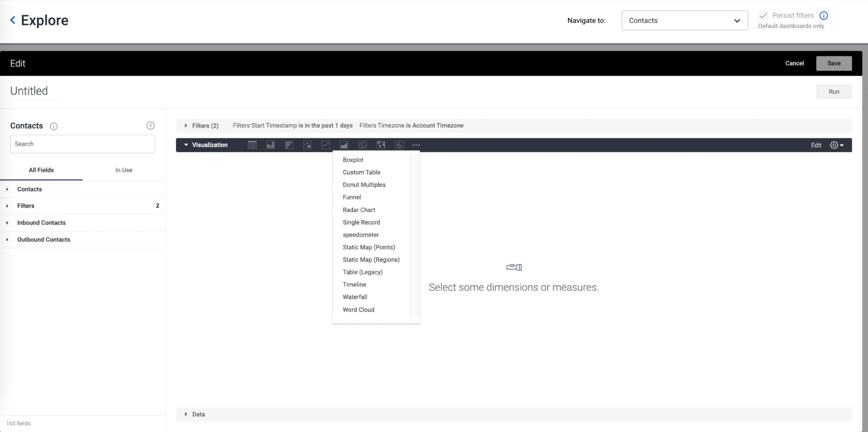Choose Boxplot from the visualization menu

point(353,160)
